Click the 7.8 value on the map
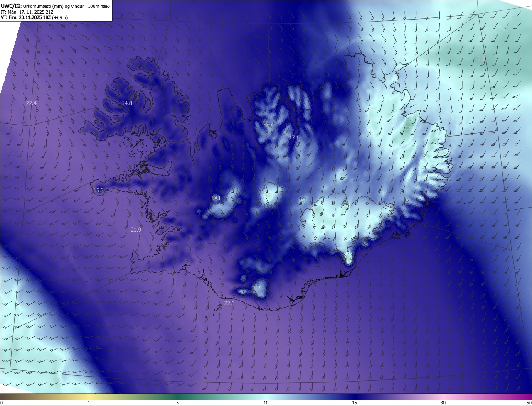 [x=481, y=59]
